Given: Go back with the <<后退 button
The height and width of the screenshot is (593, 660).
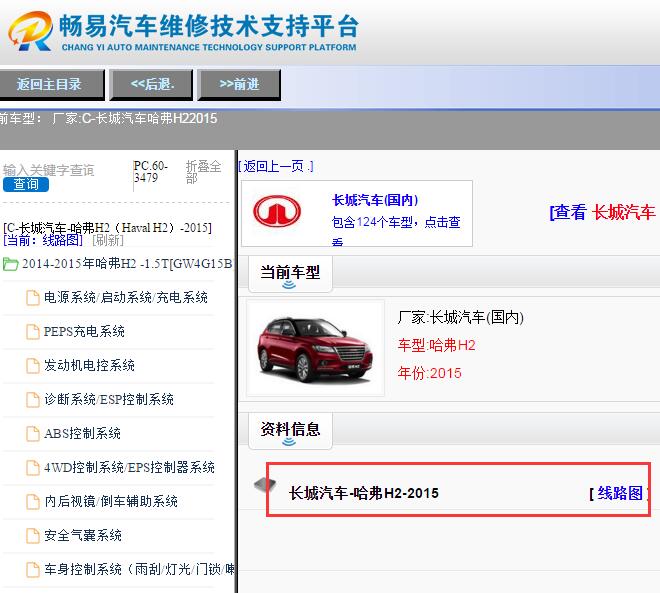Looking at the screenshot, I should tap(151, 85).
